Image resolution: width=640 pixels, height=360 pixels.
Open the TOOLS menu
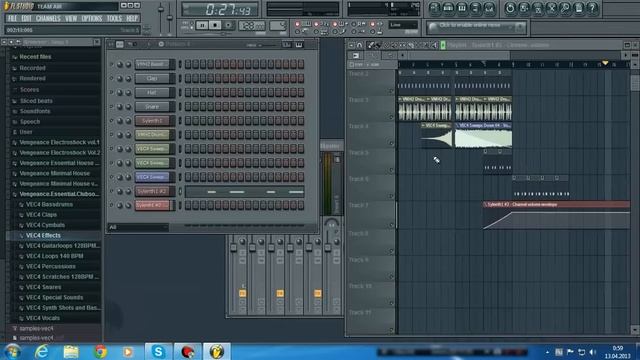point(114,18)
